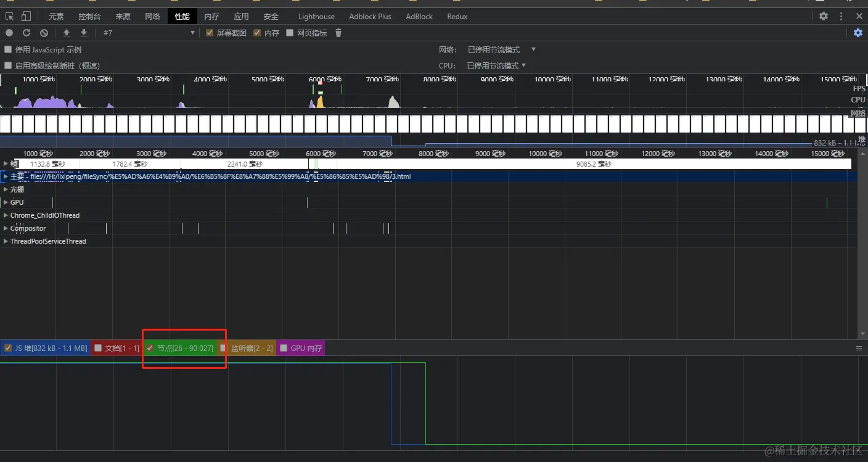Toggle the JS 堆 counter checkbox

coord(8,348)
